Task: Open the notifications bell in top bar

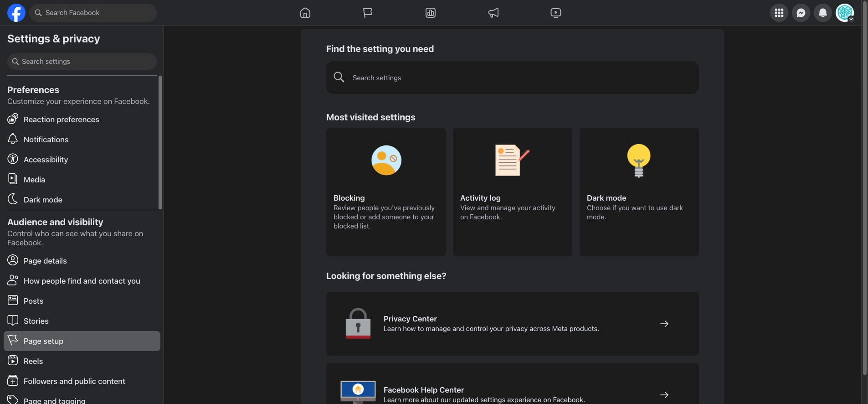Action: pyautogui.click(x=823, y=13)
